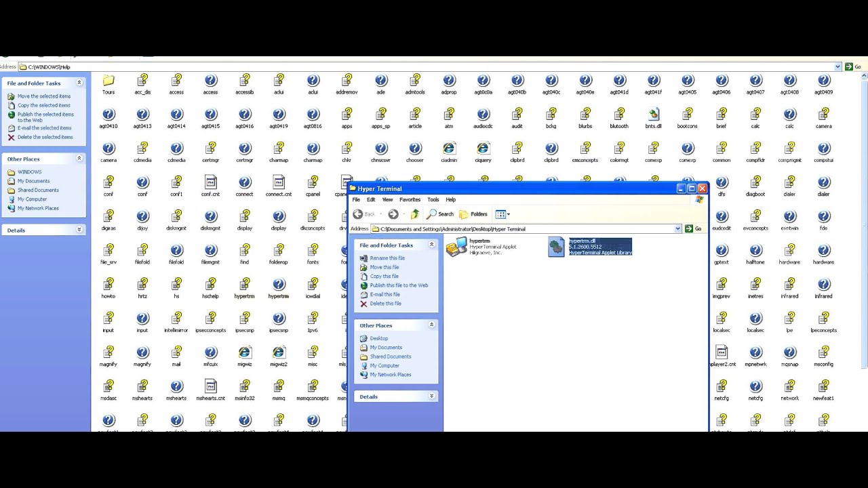Open Views dropdown in Hyper Terminal toolbar
The image size is (868, 488).
pos(502,214)
